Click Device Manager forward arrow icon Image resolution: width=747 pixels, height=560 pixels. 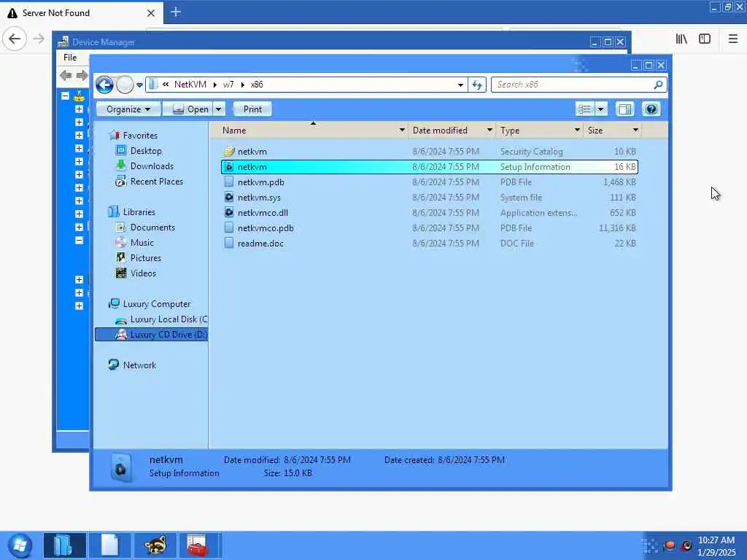[x=82, y=75]
